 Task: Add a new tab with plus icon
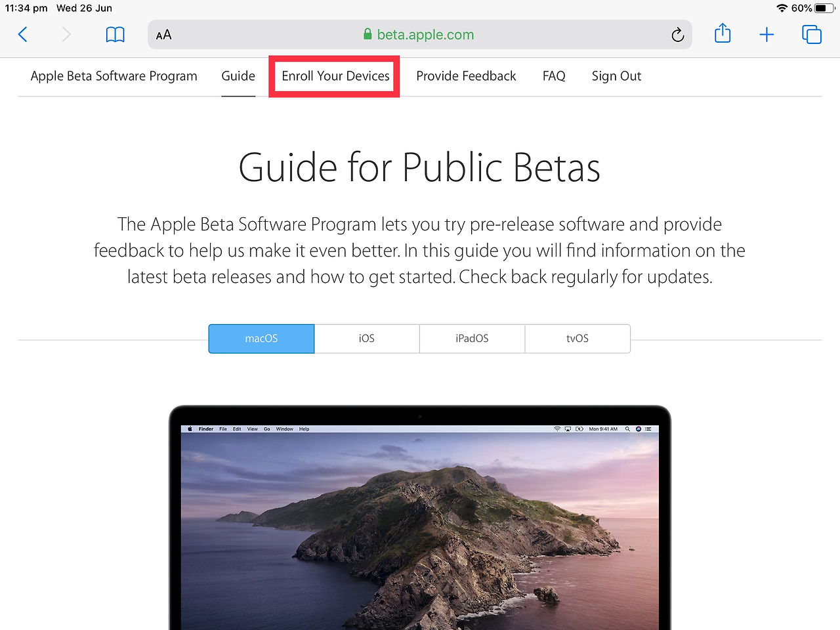[x=766, y=35]
